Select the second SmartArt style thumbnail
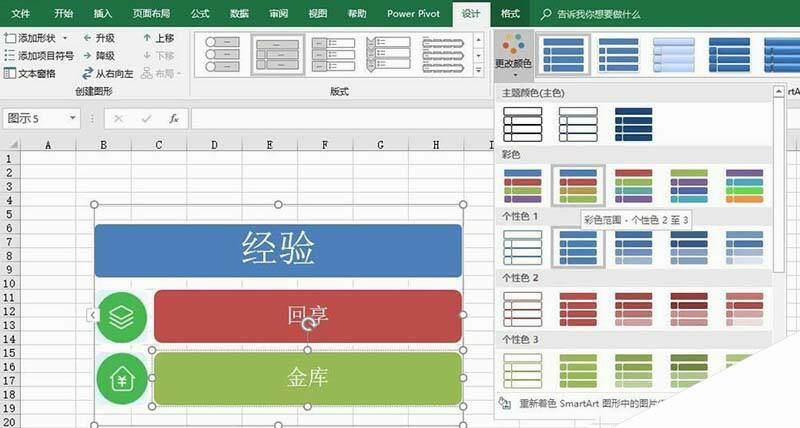The image size is (800, 428). [618, 55]
